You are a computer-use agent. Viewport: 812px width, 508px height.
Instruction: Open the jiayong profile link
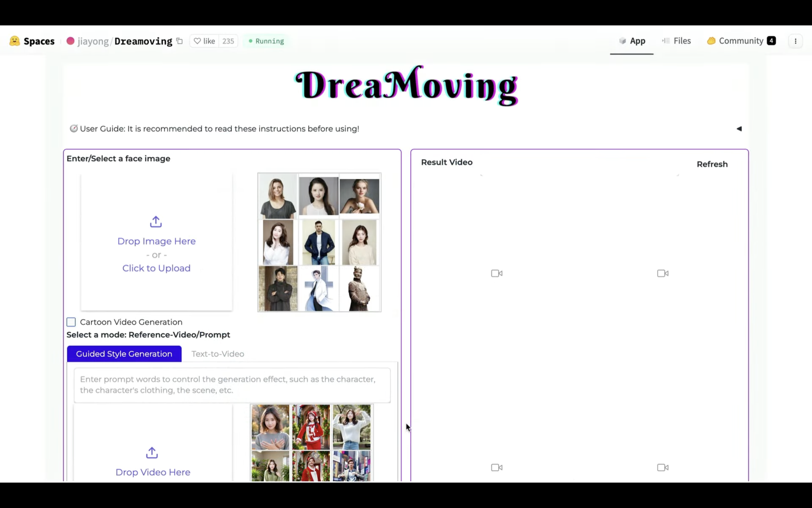click(93, 41)
